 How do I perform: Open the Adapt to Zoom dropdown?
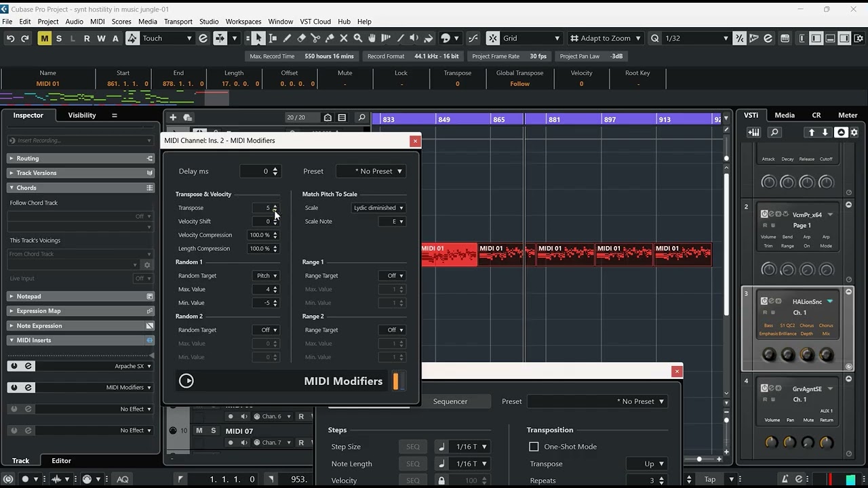[x=606, y=39]
